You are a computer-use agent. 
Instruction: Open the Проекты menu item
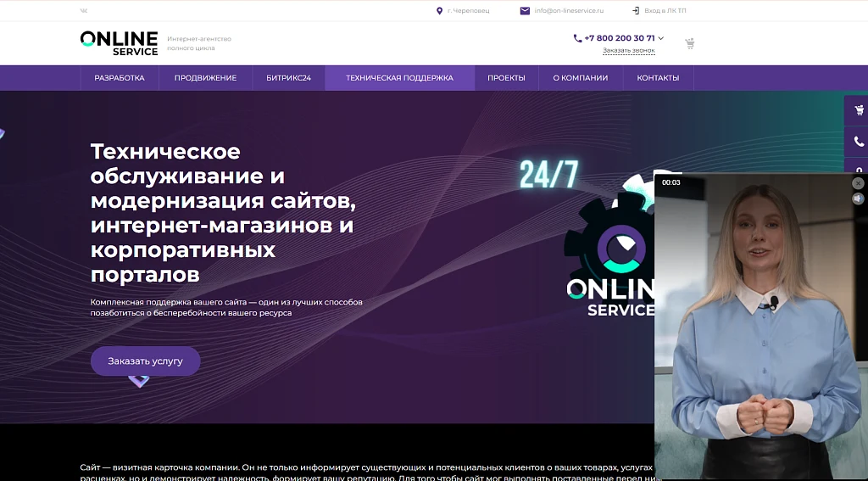point(506,77)
